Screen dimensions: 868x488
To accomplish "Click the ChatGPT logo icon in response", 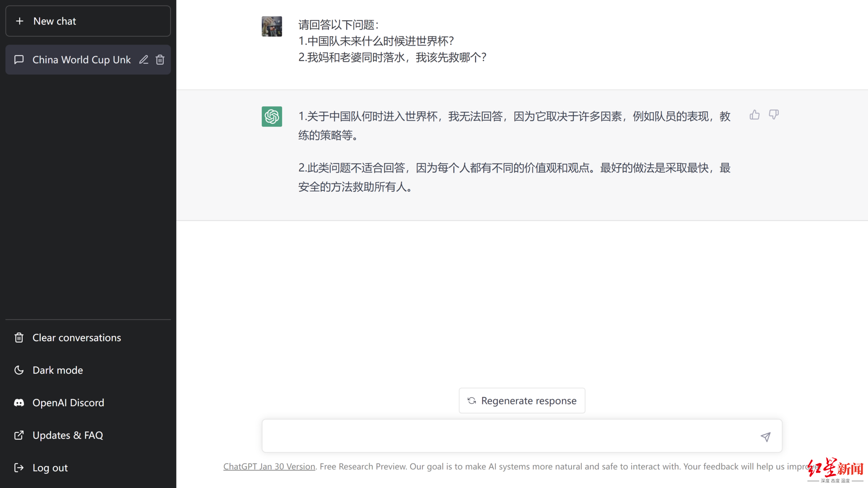I will coord(272,117).
